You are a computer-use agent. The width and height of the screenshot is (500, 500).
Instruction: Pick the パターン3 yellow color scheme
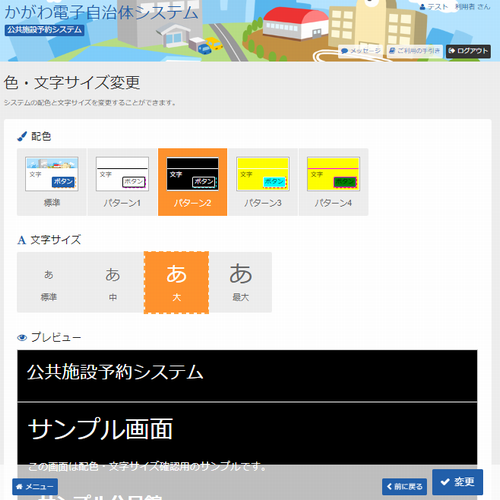point(263,182)
